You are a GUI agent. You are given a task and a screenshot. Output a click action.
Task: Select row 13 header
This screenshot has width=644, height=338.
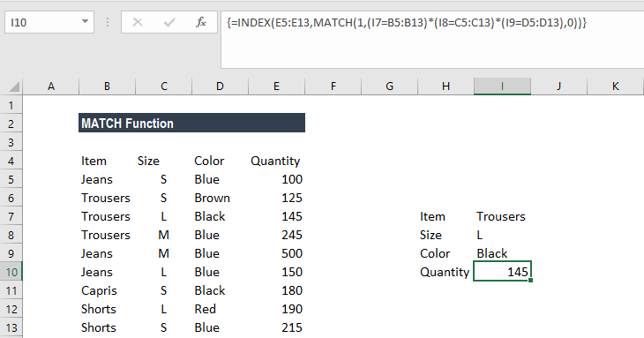point(11,327)
